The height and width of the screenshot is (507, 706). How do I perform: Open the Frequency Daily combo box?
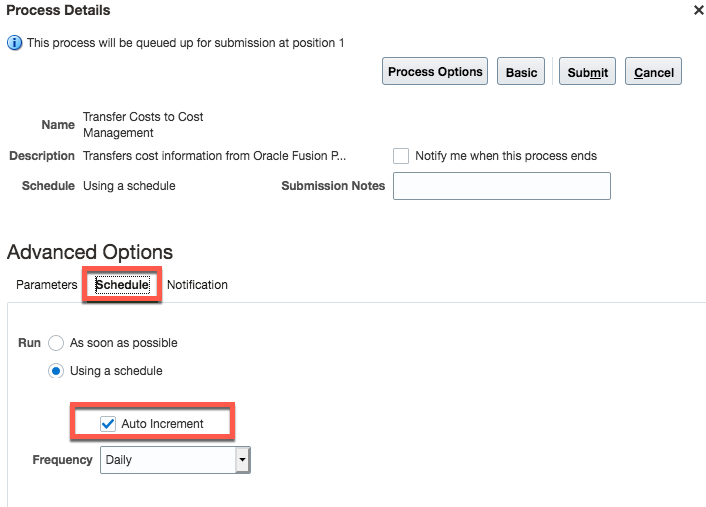(168, 460)
